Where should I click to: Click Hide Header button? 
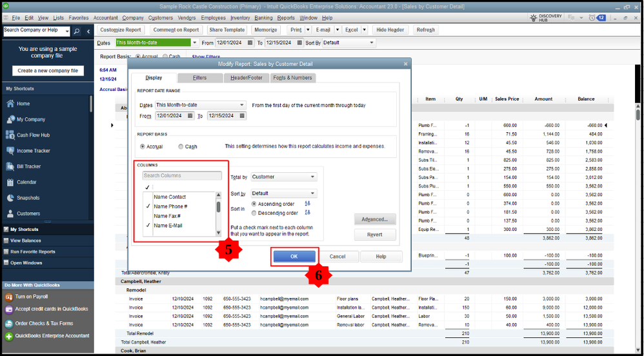(390, 30)
